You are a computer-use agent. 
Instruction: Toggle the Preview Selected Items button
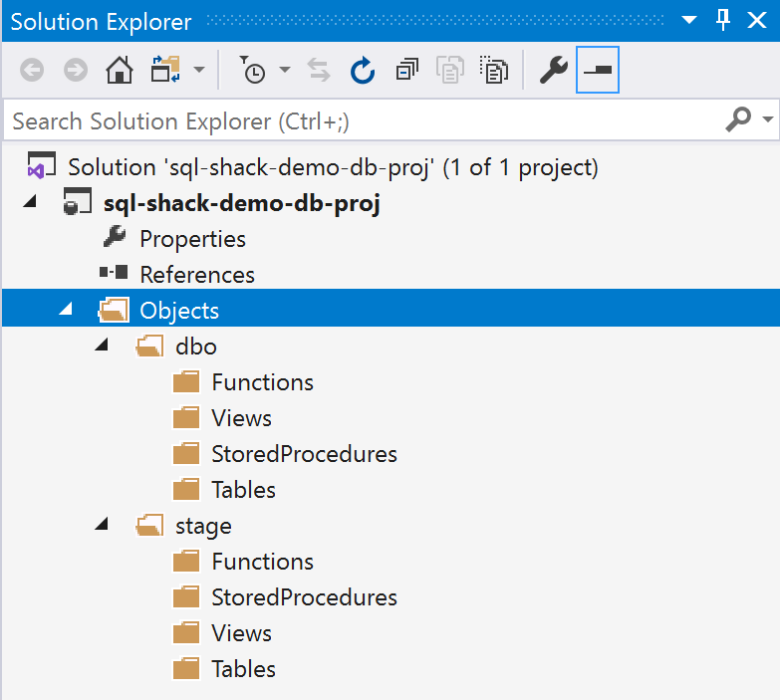[598, 70]
